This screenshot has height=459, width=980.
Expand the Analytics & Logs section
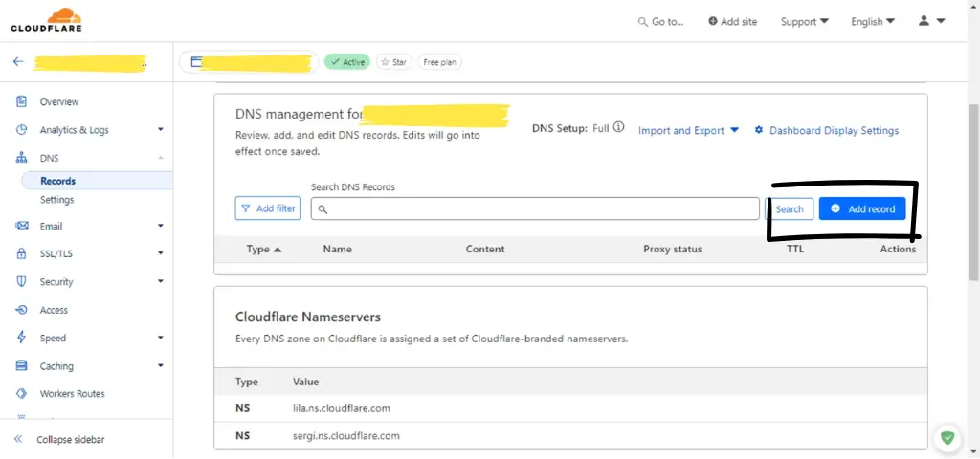(160, 130)
